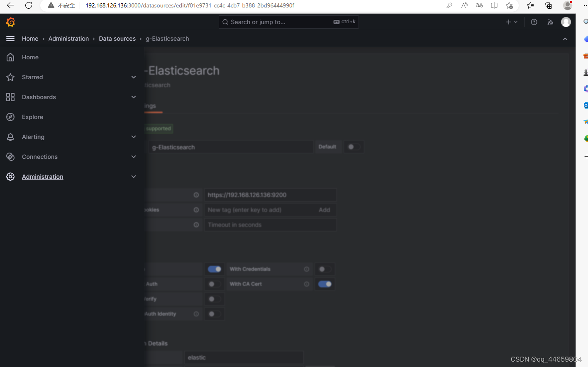Click the not secure warning icon
The height and width of the screenshot is (367, 588).
coord(51,5)
